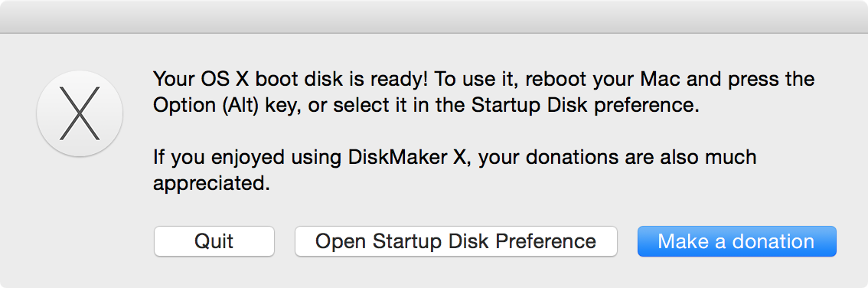Make a donation to DiskMaker X
Image resolution: width=868 pixels, height=288 pixels.
click(x=737, y=241)
